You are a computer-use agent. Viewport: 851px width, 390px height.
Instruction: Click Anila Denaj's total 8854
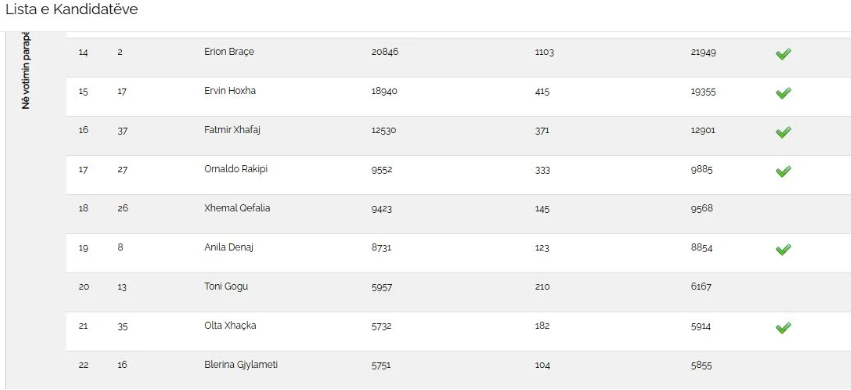tap(701, 248)
